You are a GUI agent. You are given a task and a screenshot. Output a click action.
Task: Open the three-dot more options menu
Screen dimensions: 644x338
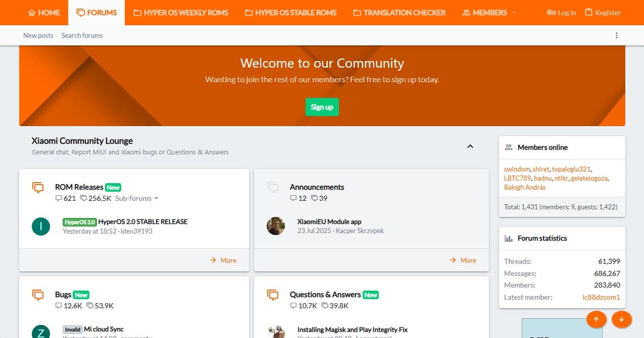(617, 35)
